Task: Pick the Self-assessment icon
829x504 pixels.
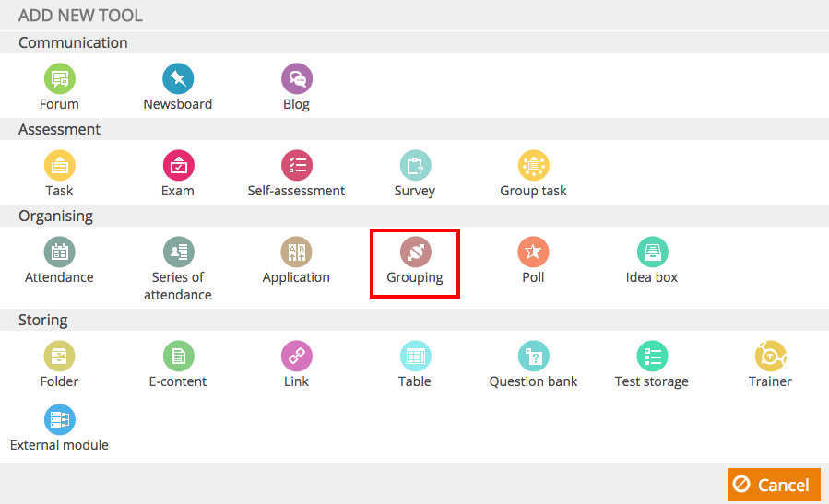Action: pyautogui.click(x=297, y=165)
